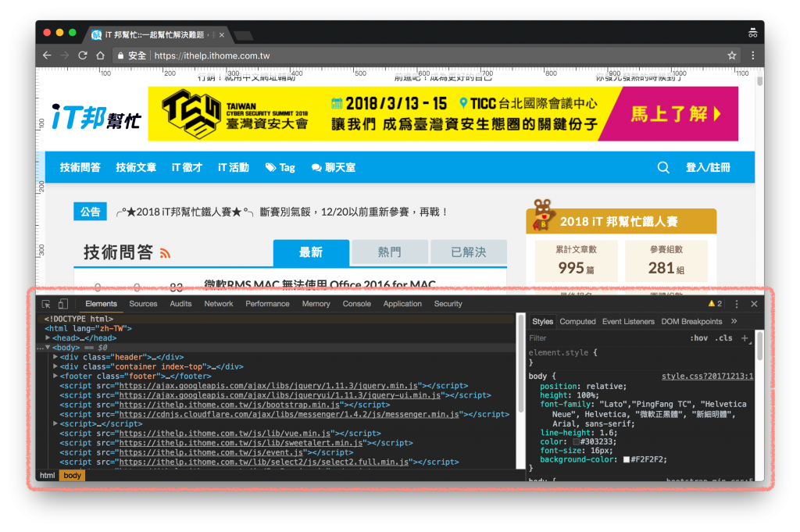Select body in the DOM breadcrumb

tap(72, 476)
